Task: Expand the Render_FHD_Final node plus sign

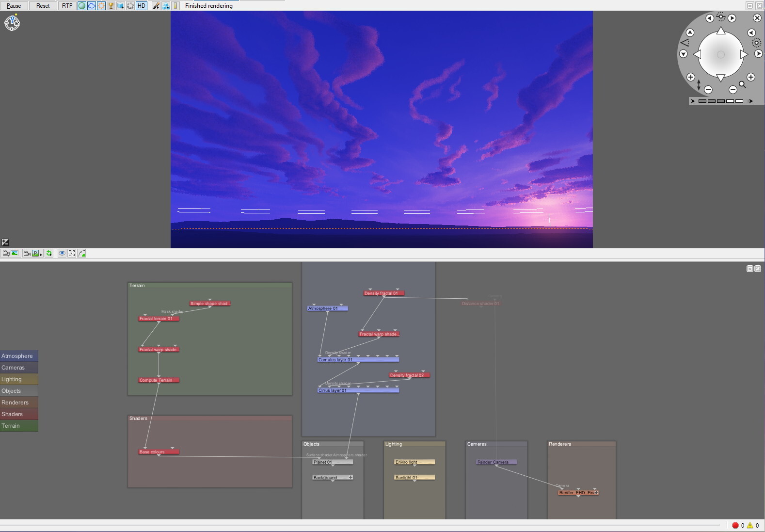Action: tap(596, 493)
